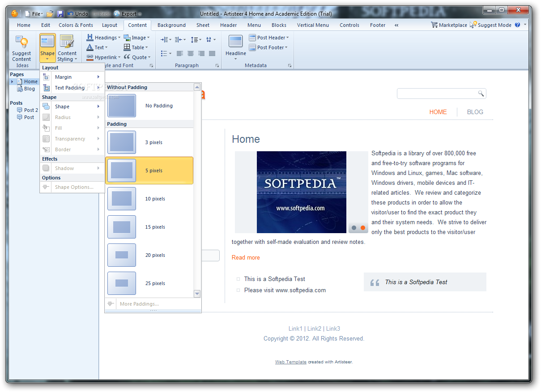Open the Marketplace shopping cart

pos(449,25)
